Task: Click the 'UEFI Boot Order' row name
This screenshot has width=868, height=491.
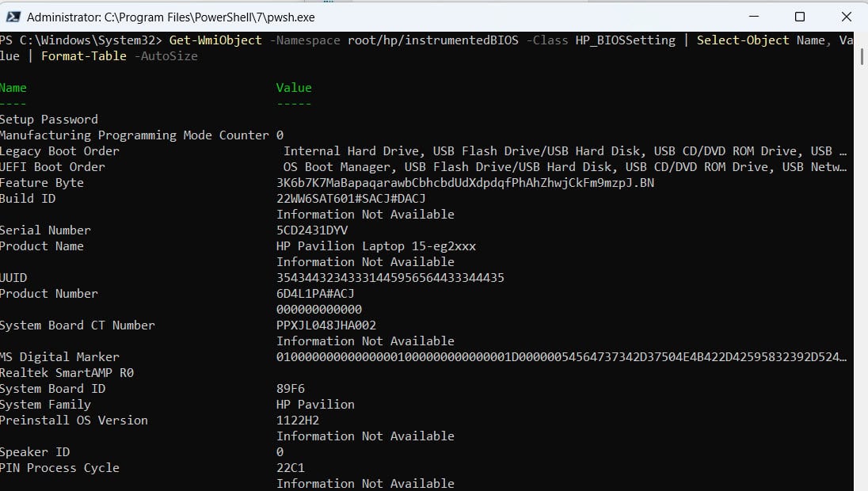Action: [52, 167]
